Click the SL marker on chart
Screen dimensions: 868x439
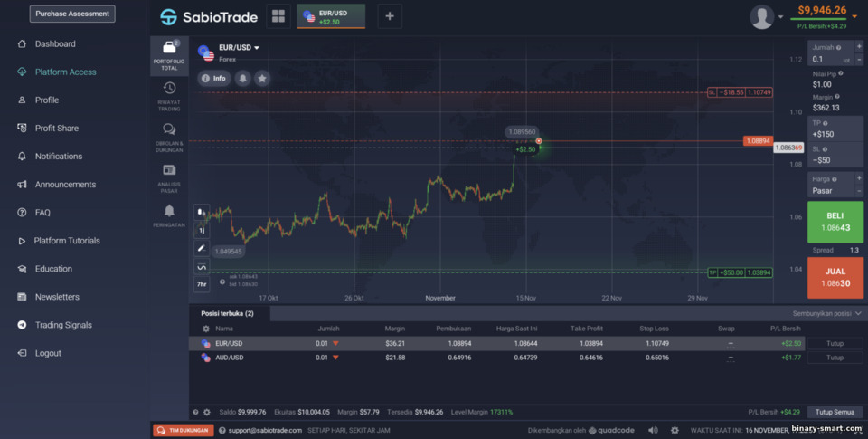click(x=740, y=92)
